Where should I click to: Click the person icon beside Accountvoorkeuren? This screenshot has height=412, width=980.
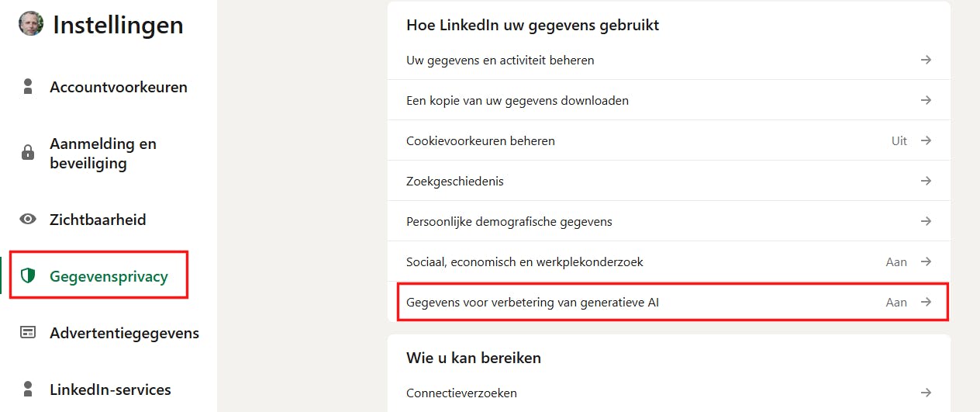pos(29,87)
